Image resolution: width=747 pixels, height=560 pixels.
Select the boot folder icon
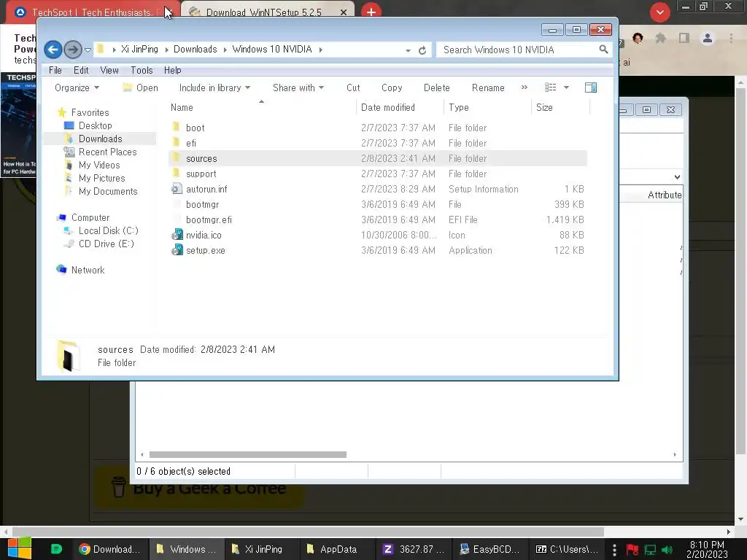tap(177, 127)
